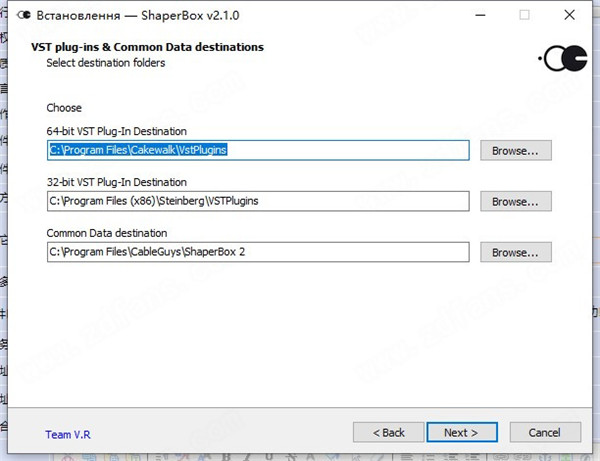Cancel the ShaperBox installation
The image size is (600, 461).
(x=544, y=432)
